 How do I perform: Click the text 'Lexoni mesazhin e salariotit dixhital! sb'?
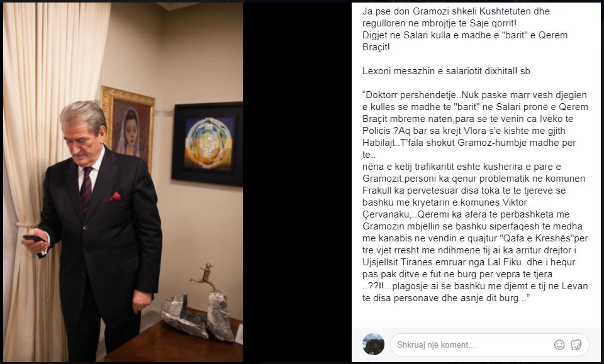(x=446, y=71)
